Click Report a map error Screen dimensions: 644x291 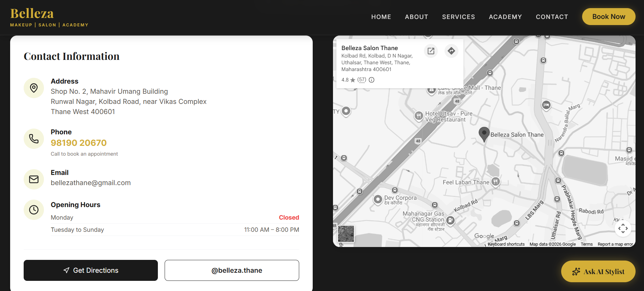[615, 244]
